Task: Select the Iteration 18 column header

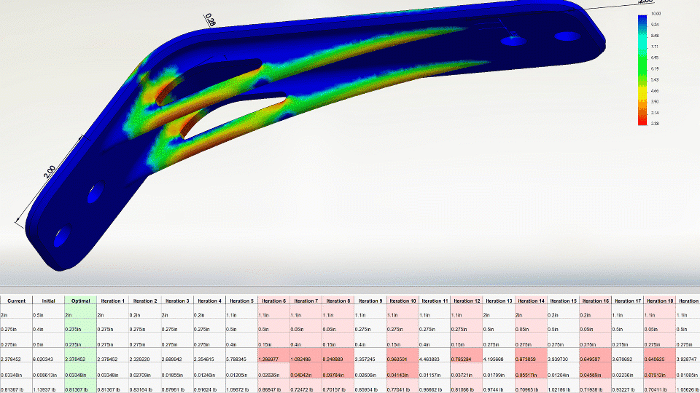Action: [x=659, y=301]
